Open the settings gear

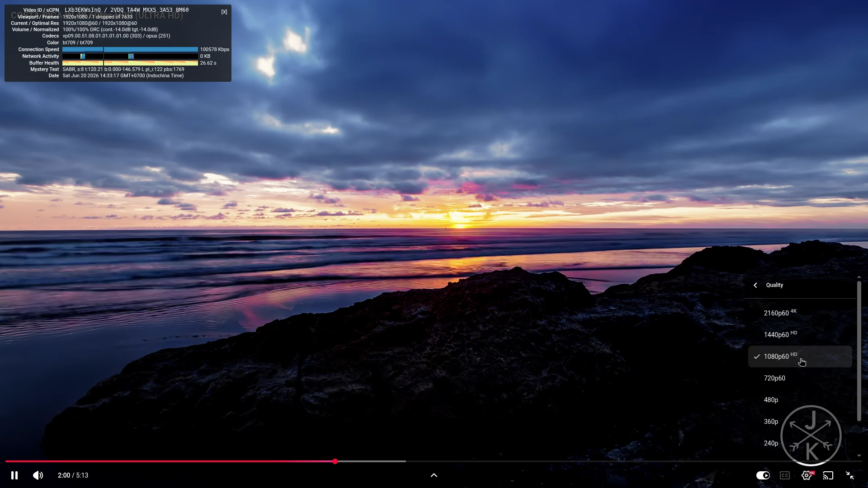click(807, 475)
